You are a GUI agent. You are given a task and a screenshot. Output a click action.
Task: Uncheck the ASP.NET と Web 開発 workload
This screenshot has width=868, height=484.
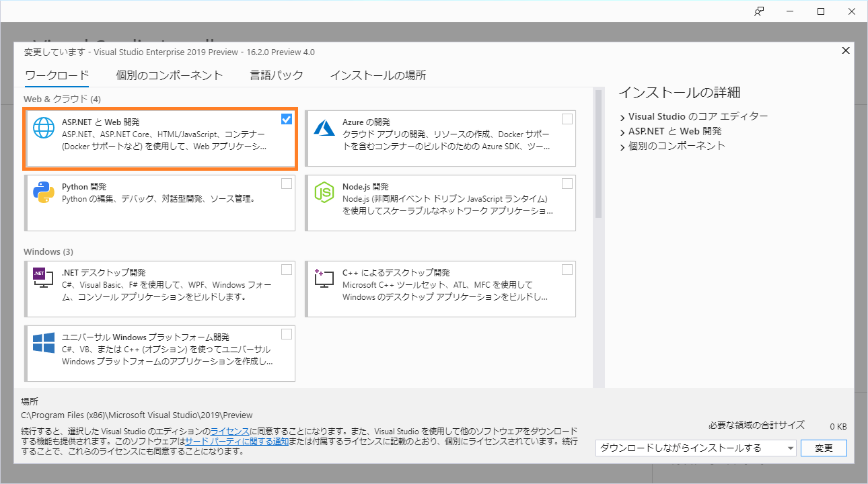pyautogui.click(x=286, y=119)
